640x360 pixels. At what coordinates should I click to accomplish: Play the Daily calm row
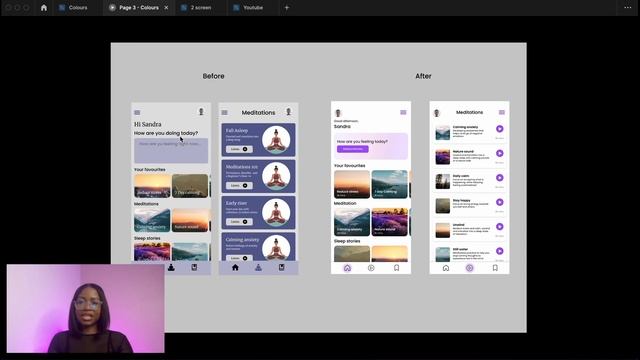click(x=500, y=178)
